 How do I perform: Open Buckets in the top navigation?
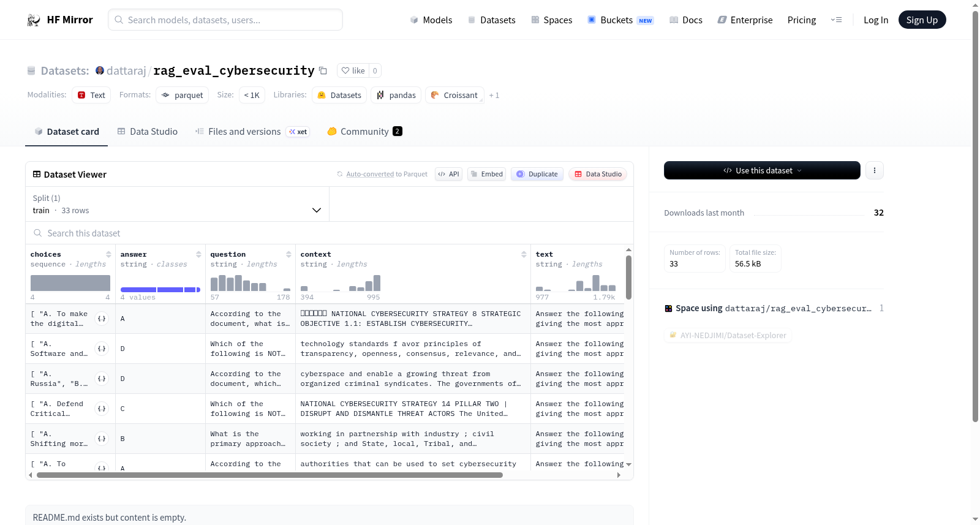click(x=620, y=20)
